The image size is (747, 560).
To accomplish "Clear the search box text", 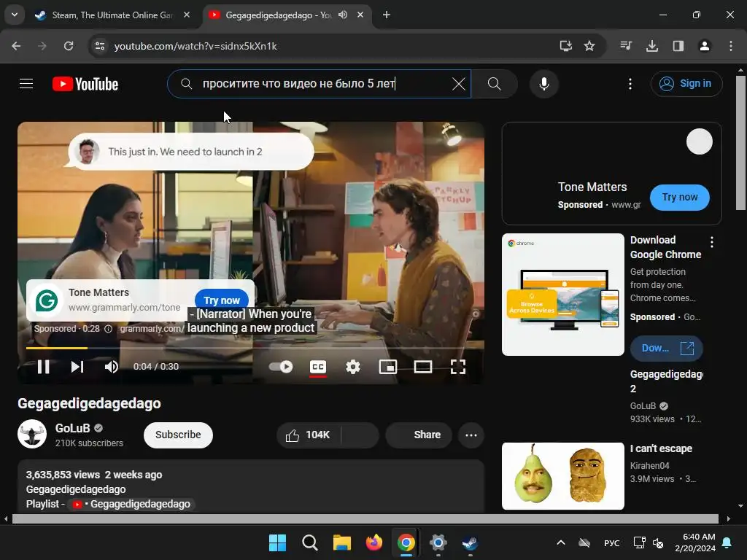I will pos(459,84).
